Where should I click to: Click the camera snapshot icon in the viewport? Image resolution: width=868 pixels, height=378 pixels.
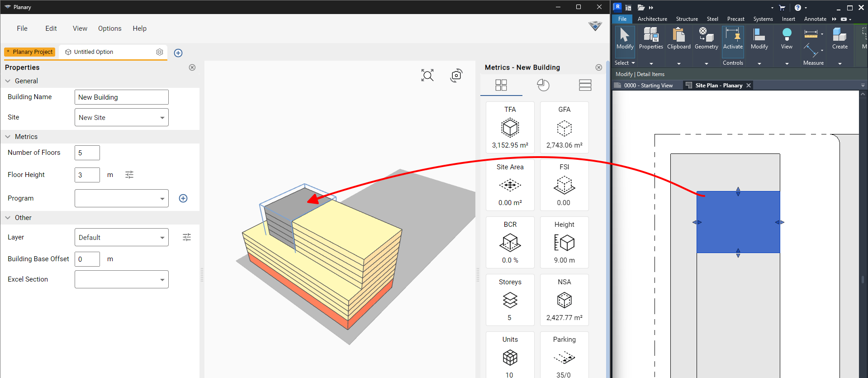point(456,75)
